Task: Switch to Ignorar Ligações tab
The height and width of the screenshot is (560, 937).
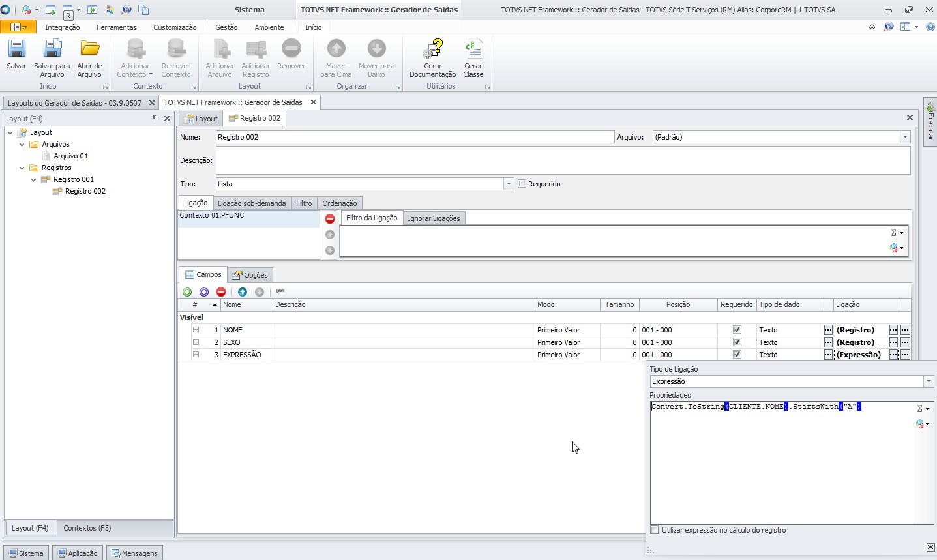Action: click(x=434, y=218)
